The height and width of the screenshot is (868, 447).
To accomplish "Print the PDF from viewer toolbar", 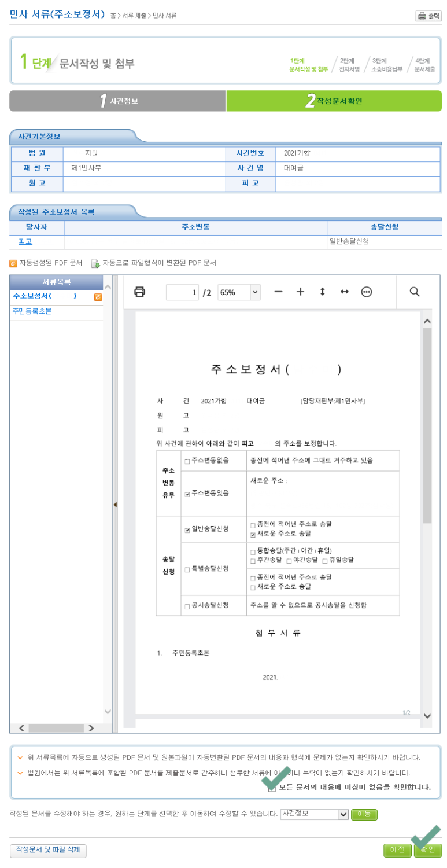I will (139, 292).
